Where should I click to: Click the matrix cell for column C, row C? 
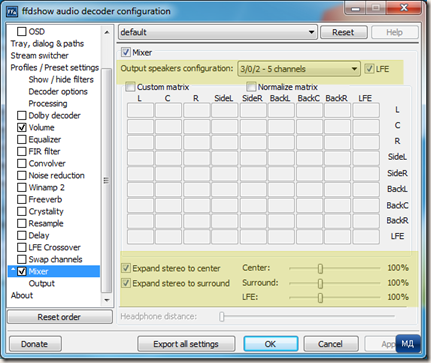168,126
